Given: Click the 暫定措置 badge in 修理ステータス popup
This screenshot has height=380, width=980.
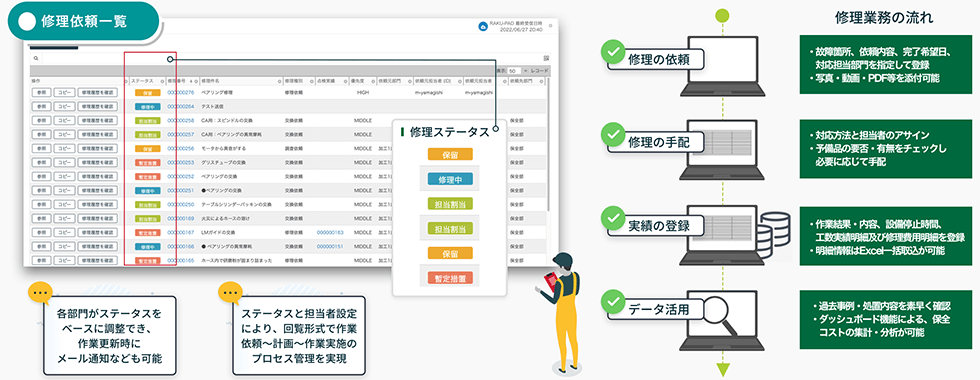Looking at the screenshot, I should [450, 278].
